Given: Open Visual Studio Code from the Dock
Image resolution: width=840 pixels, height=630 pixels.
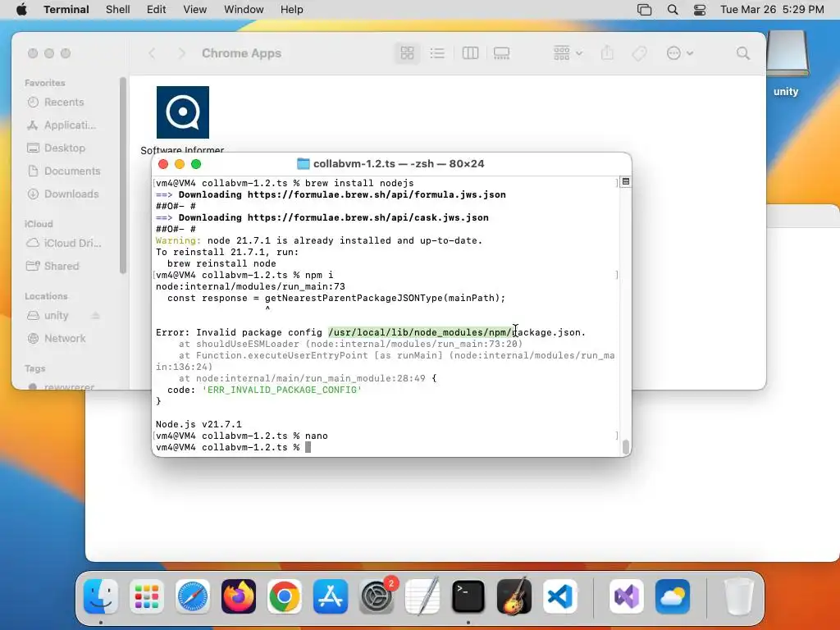Looking at the screenshot, I should pos(559,596).
